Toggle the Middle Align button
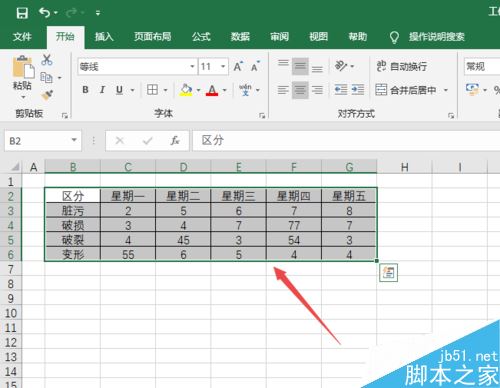The image size is (500, 388). point(300,66)
